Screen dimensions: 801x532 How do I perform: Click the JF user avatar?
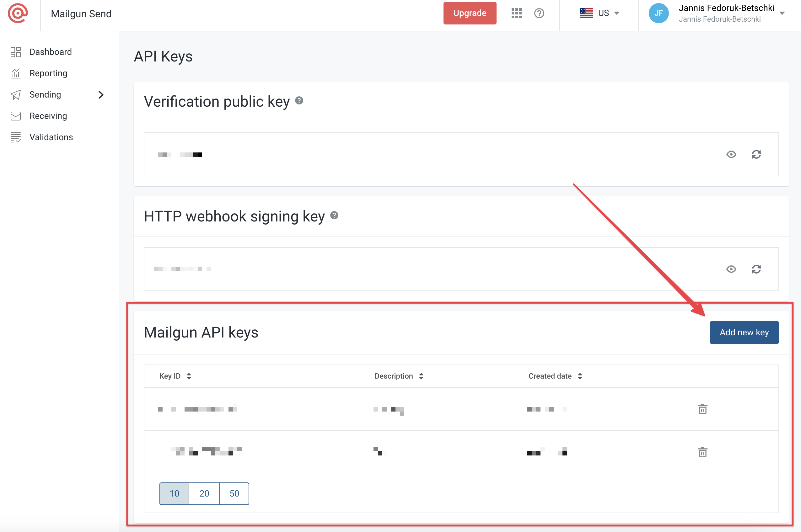coord(659,13)
